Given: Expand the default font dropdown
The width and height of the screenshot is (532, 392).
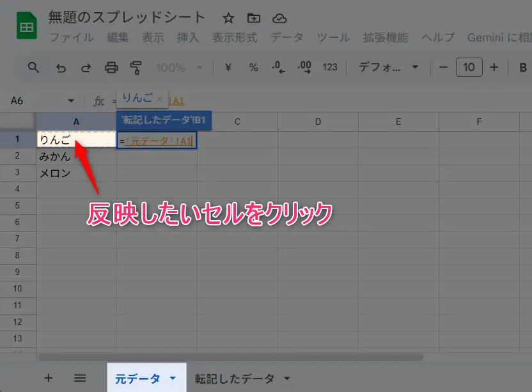Looking at the screenshot, I should (x=388, y=68).
